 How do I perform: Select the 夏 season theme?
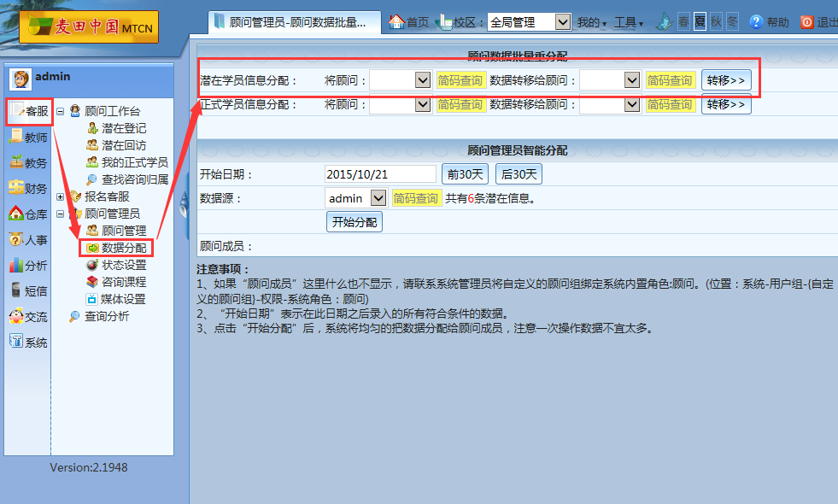pos(700,22)
